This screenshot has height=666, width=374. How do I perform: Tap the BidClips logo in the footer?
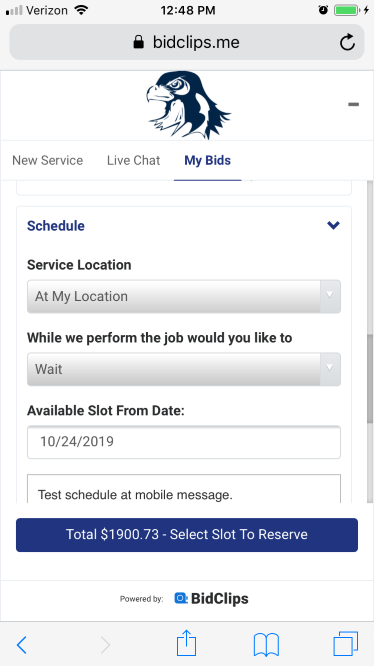click(x=211, y=598)
